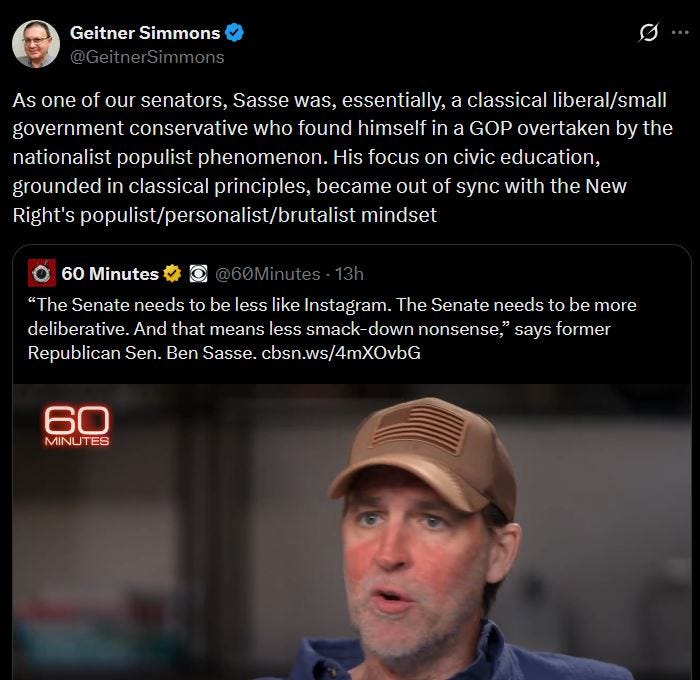700x680 pixels.
Task: Open the 60 Minutes account name
Action: pos(110,274)
